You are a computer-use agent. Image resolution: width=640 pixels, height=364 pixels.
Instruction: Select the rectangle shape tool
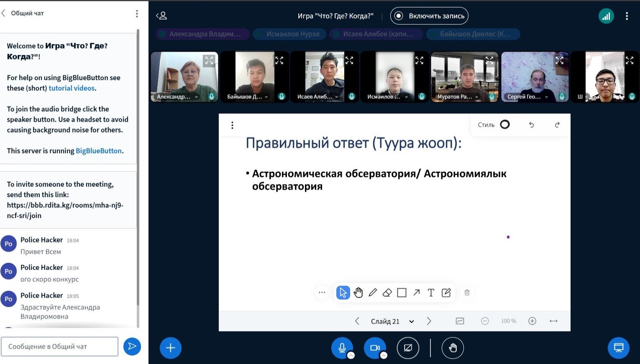click(x=402, y=293)
